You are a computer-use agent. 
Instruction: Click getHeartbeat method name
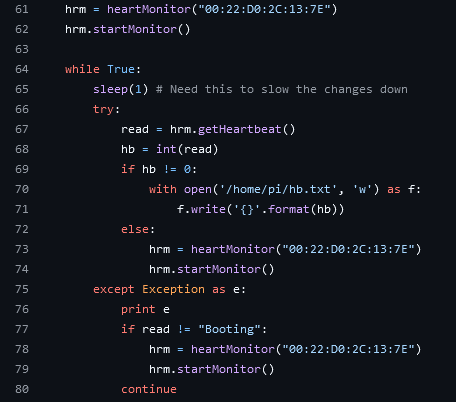tap(240, 129)
